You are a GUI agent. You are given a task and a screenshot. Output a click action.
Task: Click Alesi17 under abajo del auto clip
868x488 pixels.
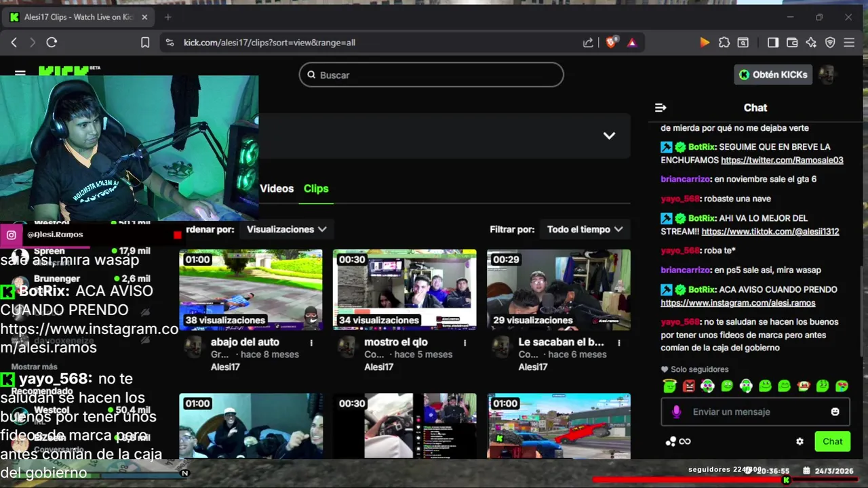[x=225, y=367]
